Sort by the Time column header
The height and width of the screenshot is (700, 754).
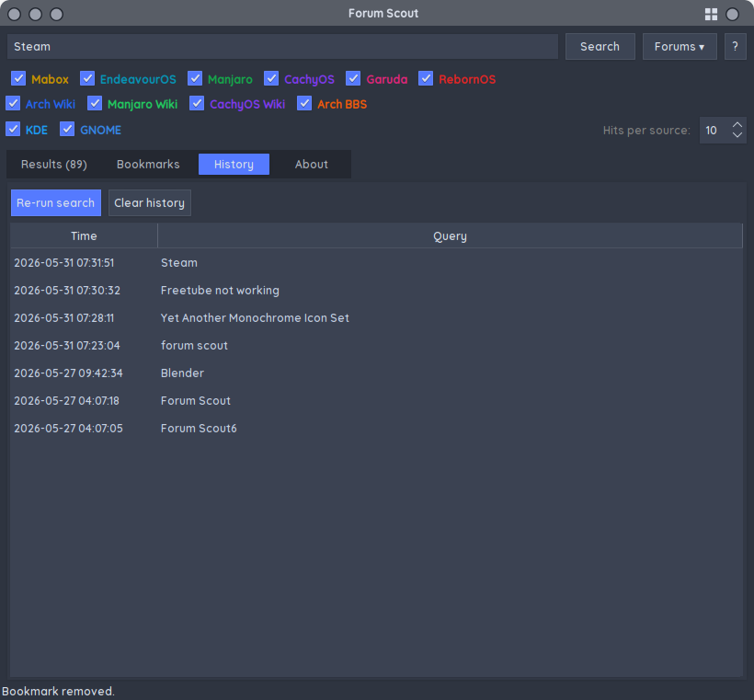pos(85,236)
